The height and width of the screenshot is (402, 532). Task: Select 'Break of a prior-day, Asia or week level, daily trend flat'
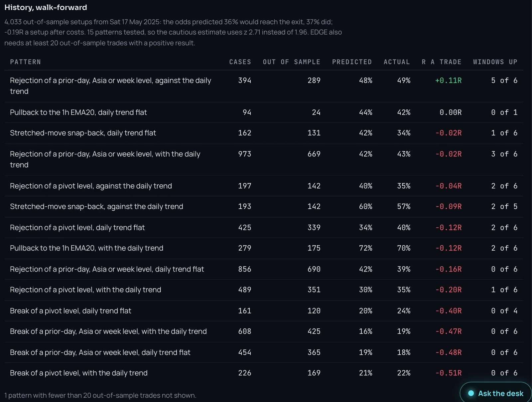coord(100,352)
